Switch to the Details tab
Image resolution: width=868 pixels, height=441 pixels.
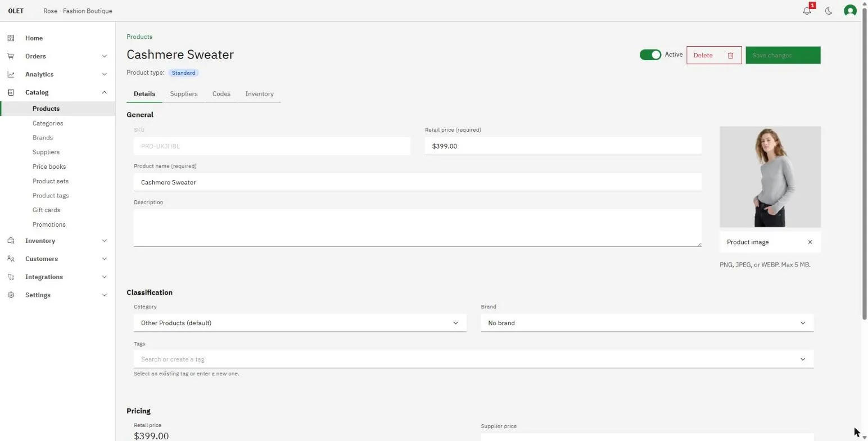pyautogui.click(x=144, y=94)
